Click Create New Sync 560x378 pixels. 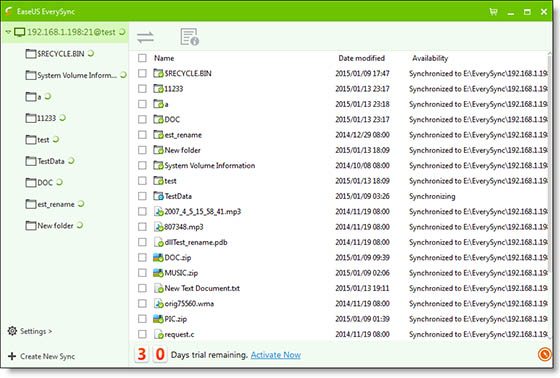(48, 356)
